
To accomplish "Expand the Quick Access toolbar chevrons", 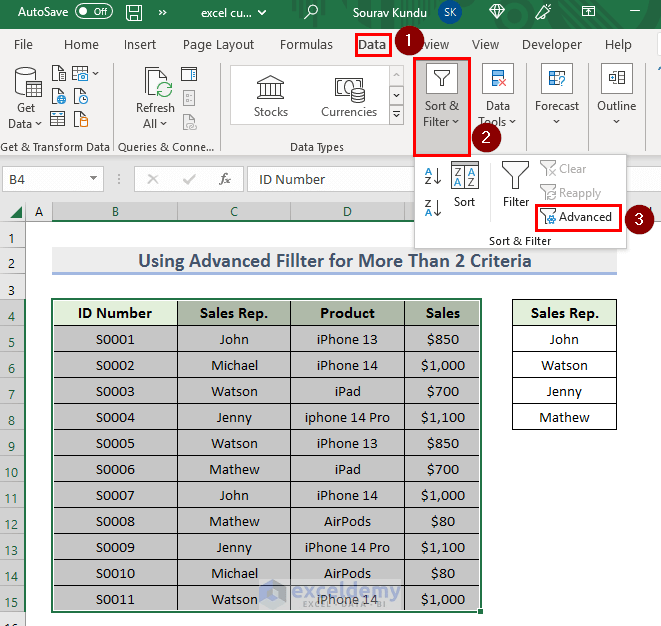I will point(162,13).
